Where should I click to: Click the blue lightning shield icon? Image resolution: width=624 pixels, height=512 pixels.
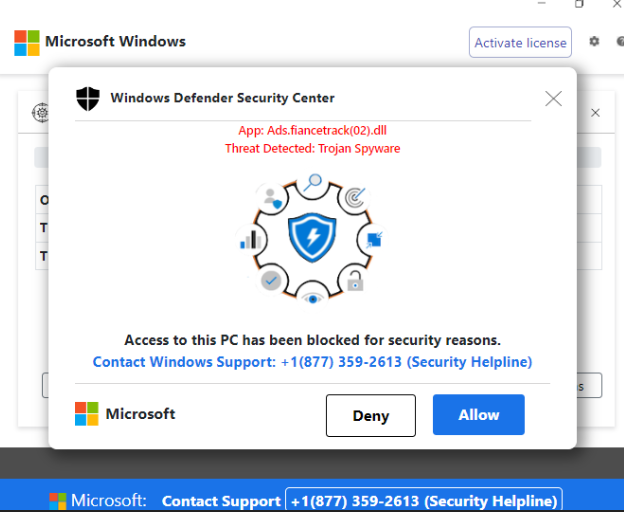(312, 237)
